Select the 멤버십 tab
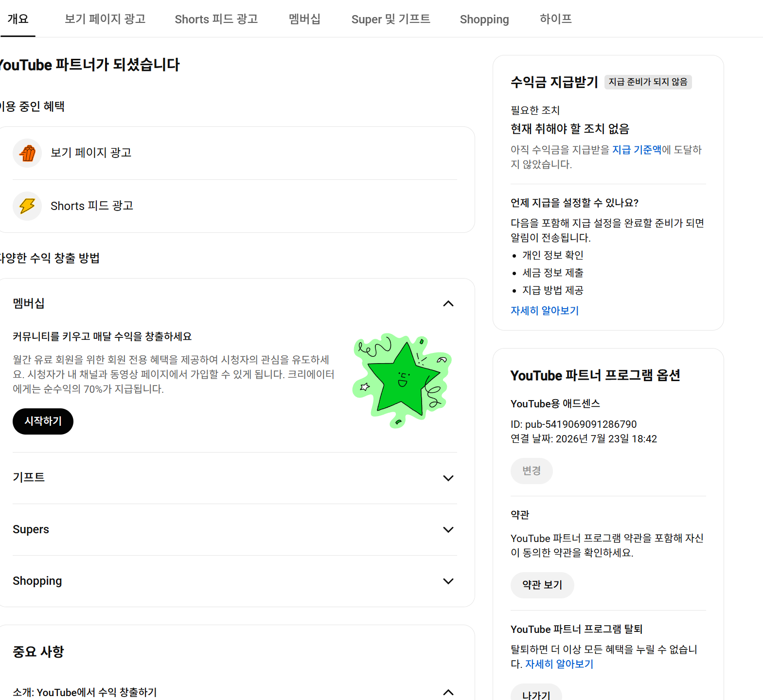The image size is (763, 700). click(305, 19)
